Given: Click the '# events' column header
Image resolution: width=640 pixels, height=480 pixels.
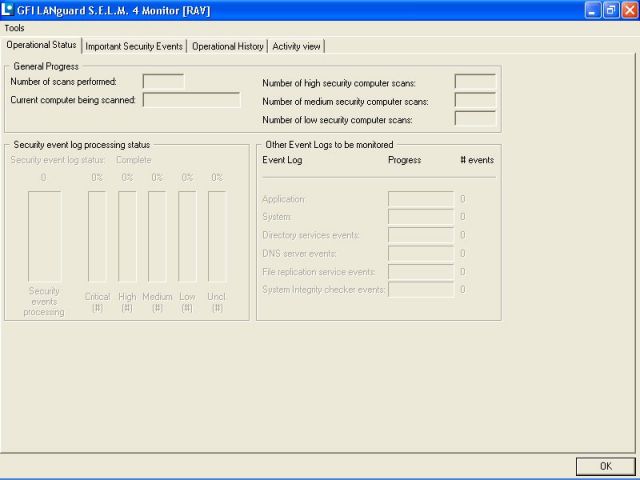Looking at the screenshot, I should (x=477, y=160).
